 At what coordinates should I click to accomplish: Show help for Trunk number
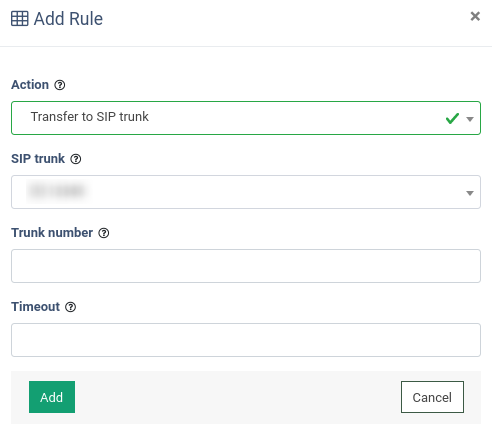(x=104, y=233)
